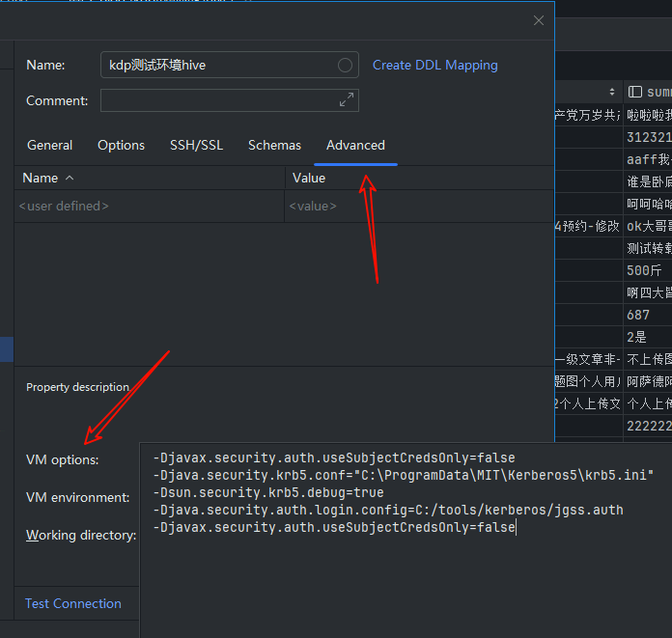Sort by the Name column header
Image resolution: width=672 pixels, height=638 pixels.
pyautogui.click(x=150, y=178)
